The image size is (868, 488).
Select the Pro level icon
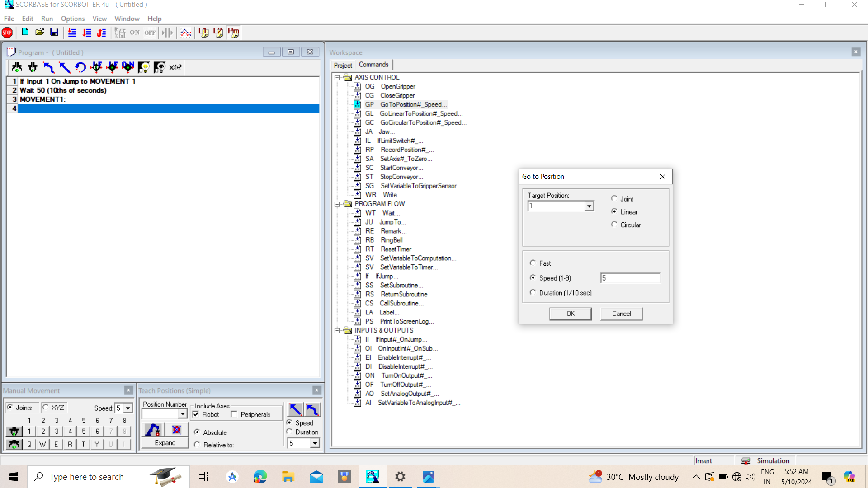(234, 33)
